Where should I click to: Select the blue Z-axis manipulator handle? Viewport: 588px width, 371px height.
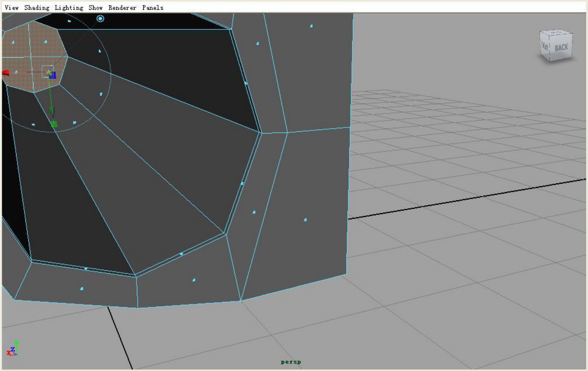tap(53, 75)
